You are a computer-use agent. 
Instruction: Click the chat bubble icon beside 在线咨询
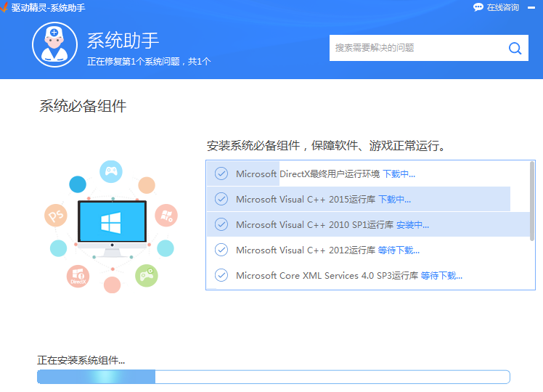(478, 7)
